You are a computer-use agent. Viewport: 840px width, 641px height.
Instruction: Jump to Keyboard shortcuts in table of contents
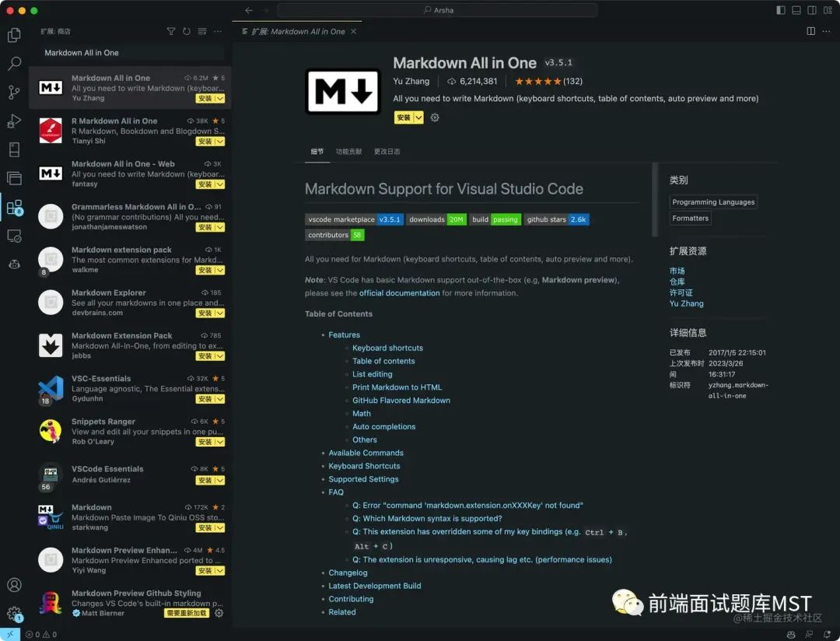pyautogui.click(x=387, y=348)
